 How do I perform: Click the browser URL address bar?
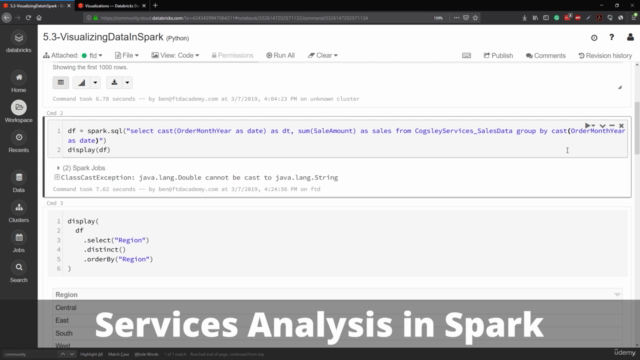[261, 18]
